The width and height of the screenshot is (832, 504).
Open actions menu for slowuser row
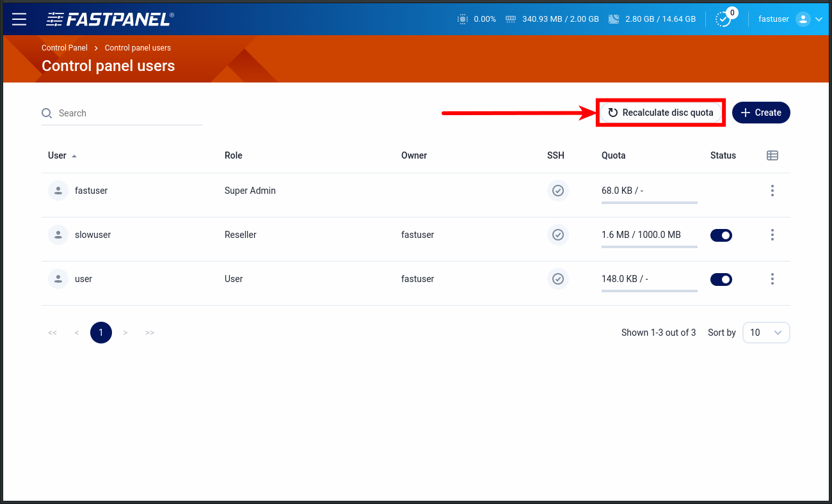[772, 235]
